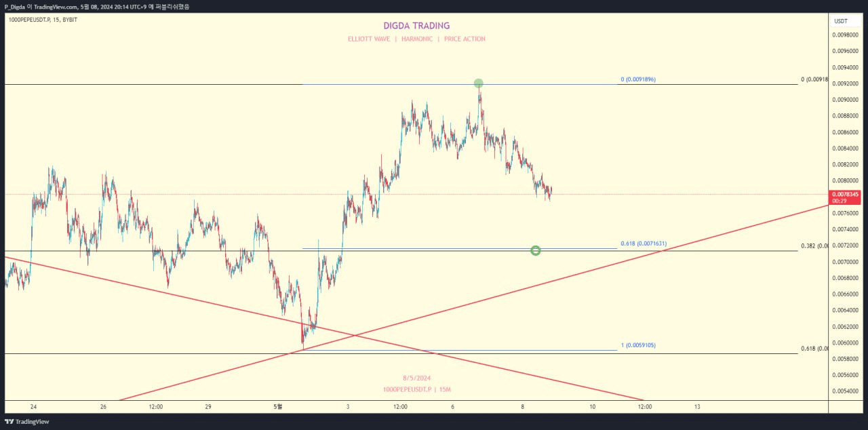Click the 0.0060000 price axis label
This screenshot has height=430, width=868.
tap(846, 343)
